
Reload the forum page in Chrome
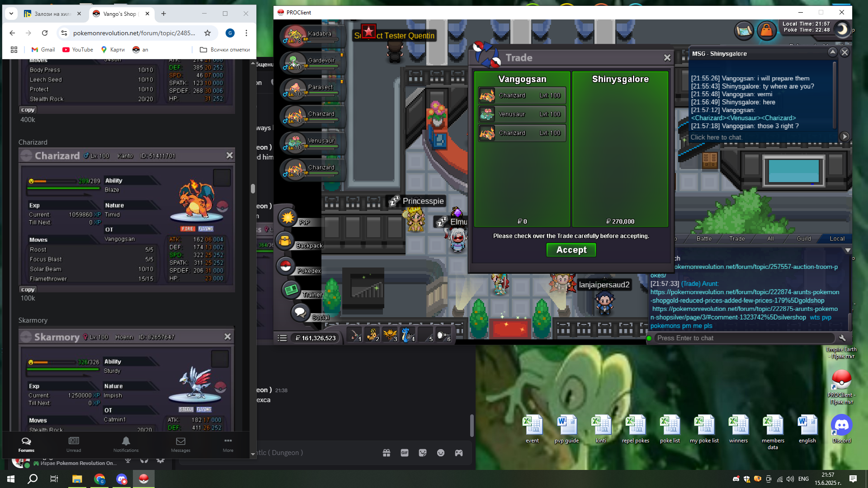point(45,33)
